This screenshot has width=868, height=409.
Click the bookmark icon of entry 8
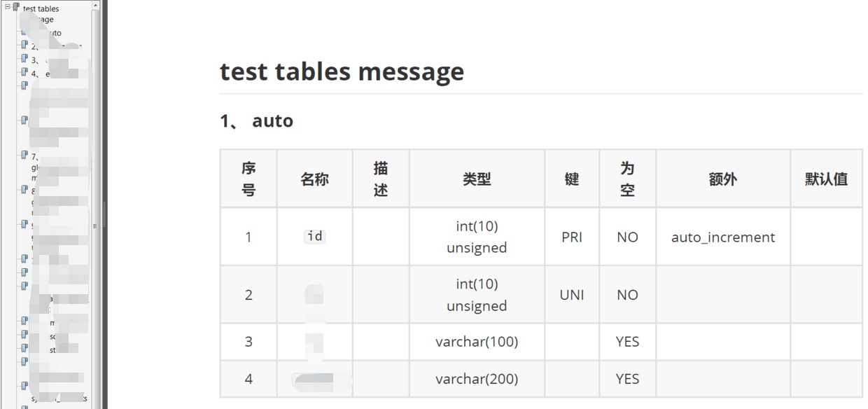coord(24,190)
